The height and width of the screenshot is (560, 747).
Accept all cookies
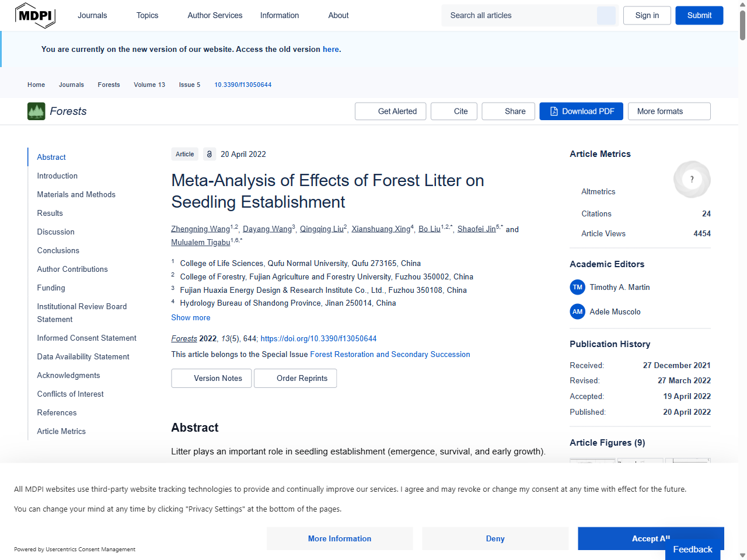tap(651, 538)
